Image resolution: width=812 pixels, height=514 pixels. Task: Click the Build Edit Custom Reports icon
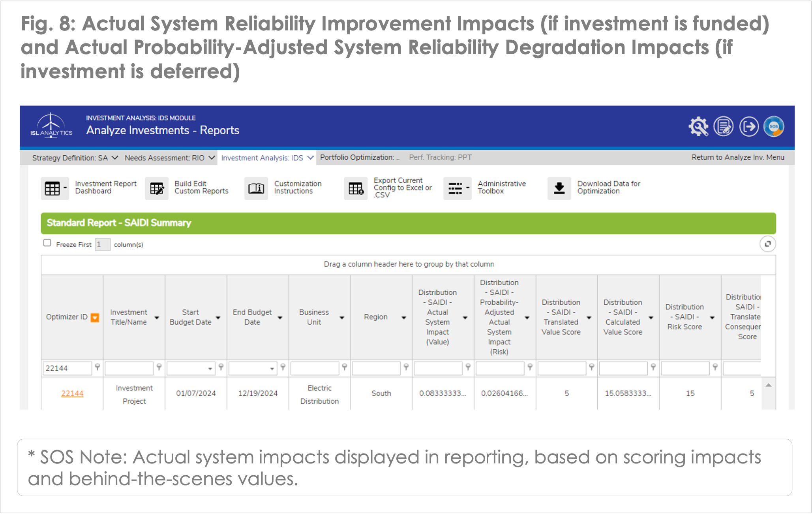[x=157, y=188]
